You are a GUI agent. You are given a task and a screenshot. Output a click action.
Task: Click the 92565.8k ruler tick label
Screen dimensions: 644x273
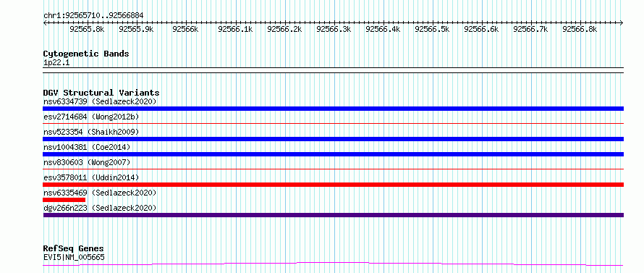(87, 29)
